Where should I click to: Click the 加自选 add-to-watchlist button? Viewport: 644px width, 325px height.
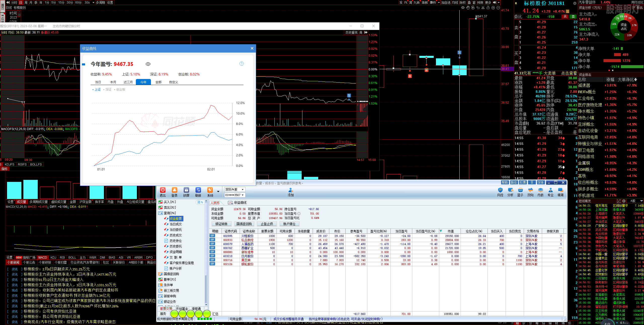[x=446, y=3]
